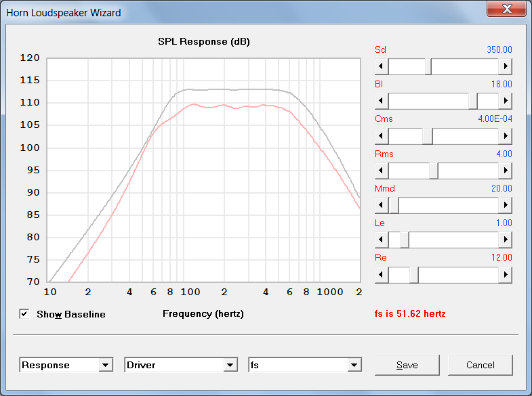This screenshot has width=532, height=396.
Task: Decrease Bl with the left arrow
Action: (382, 101)
